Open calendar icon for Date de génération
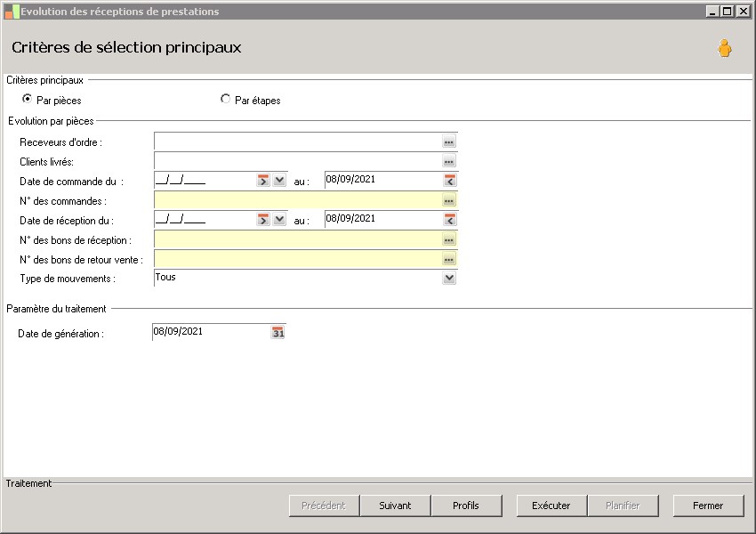 point(277,333)
